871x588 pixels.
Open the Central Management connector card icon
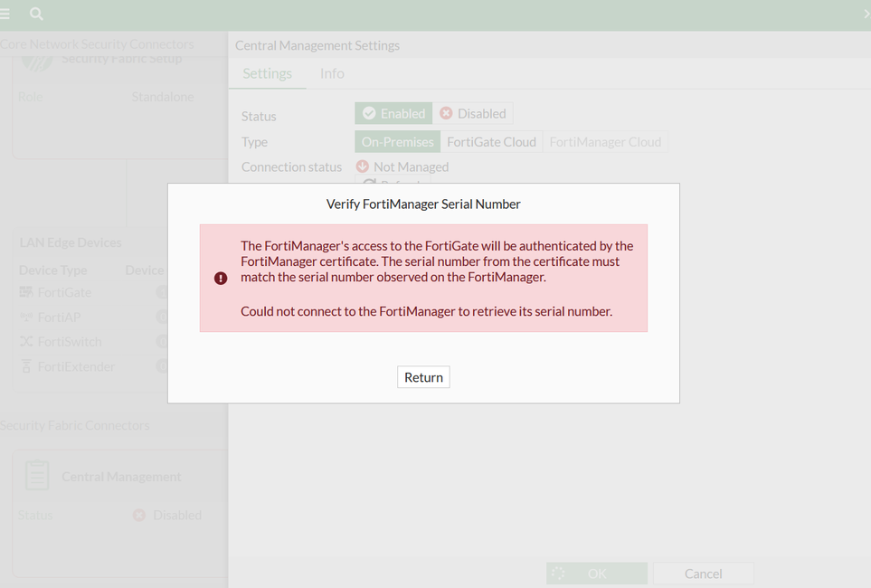click(x=37, y=475)
